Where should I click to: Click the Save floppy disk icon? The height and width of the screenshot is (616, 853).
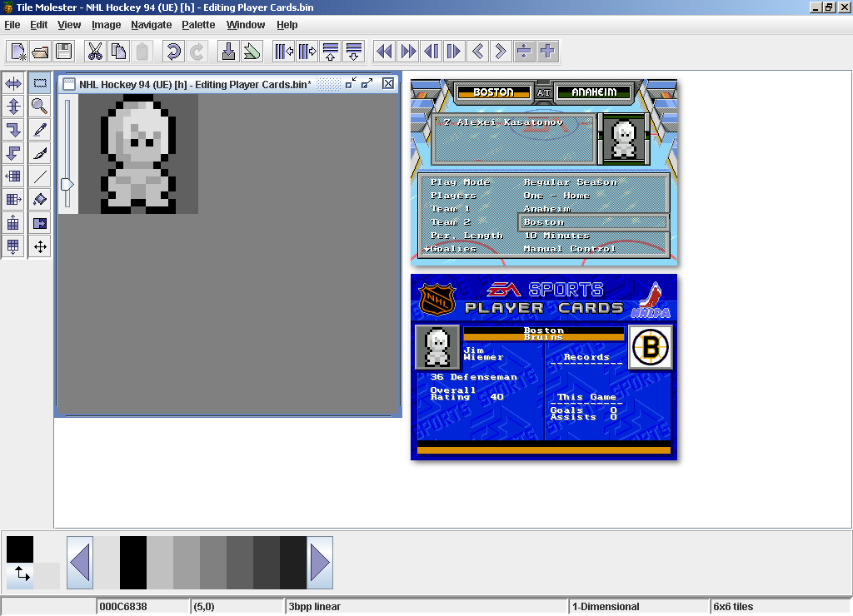[x=64, y=52]
